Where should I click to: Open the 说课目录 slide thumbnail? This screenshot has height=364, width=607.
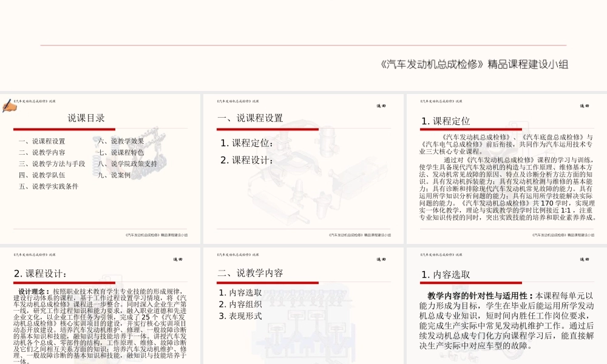click(x=100, y=169)
